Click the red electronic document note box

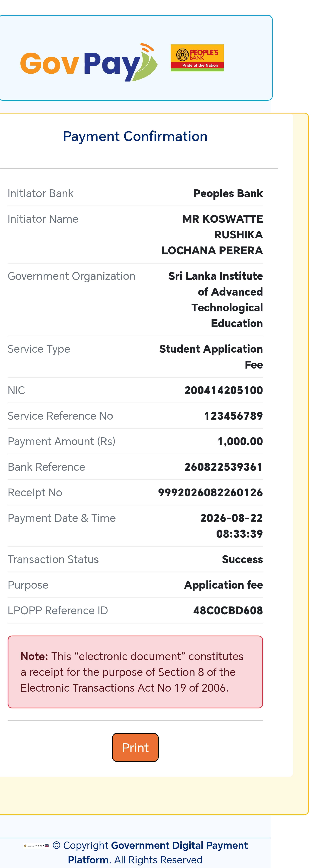135,672
